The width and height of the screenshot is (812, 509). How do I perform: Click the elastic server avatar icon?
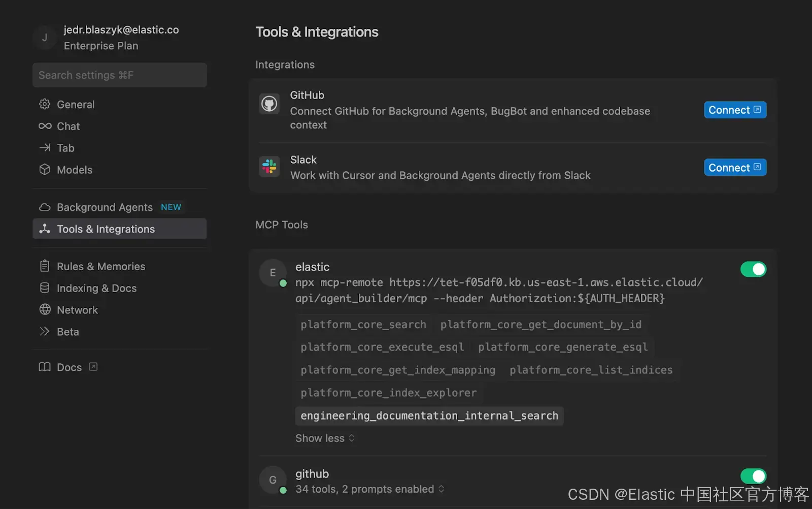273,273
